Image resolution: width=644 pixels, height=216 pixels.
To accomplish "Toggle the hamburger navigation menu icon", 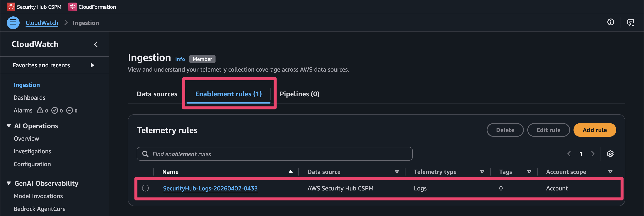I will [13, 23].
